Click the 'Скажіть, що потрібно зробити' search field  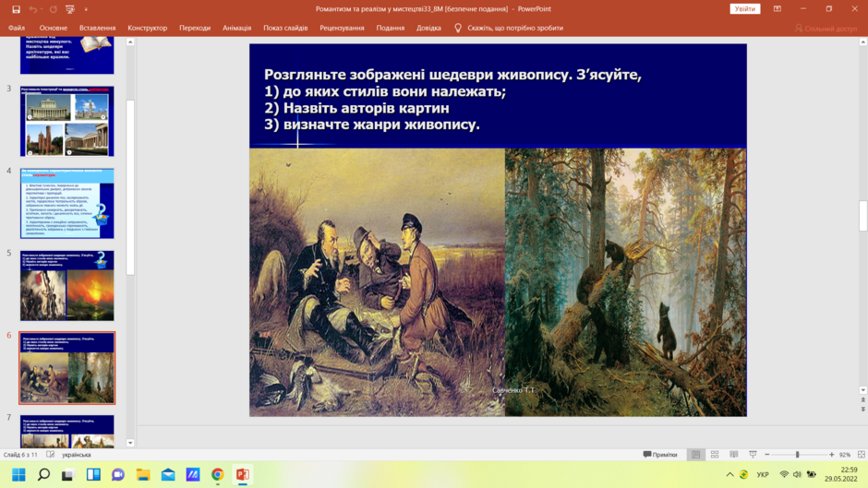pyautogui.click(x=515, y=28)
